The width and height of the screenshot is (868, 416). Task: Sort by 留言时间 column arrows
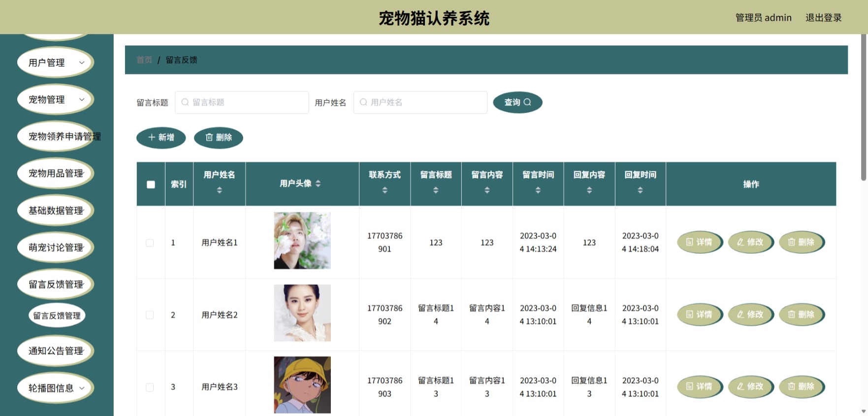(x=538, y=190)
